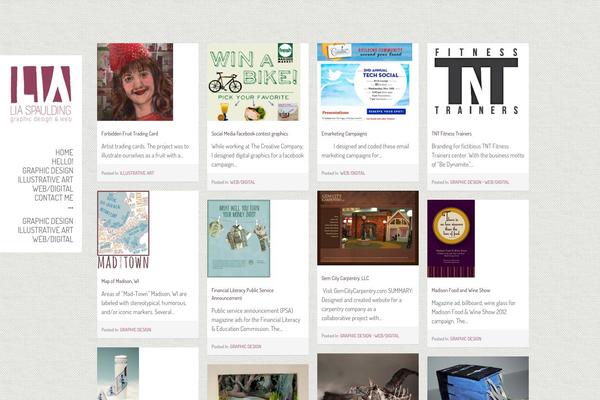Open the Win a Bike graphic thumbnail

click(x=254, y=82)
